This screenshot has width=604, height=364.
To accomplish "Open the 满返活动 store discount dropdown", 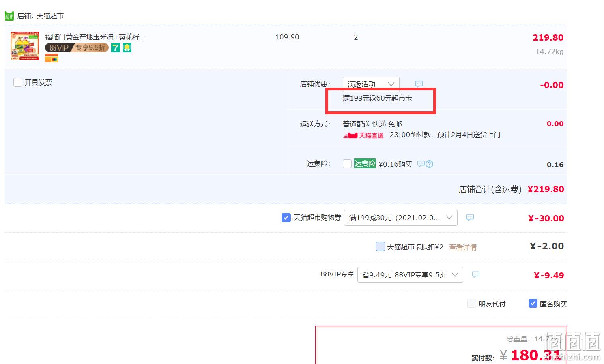I will 371,84.
